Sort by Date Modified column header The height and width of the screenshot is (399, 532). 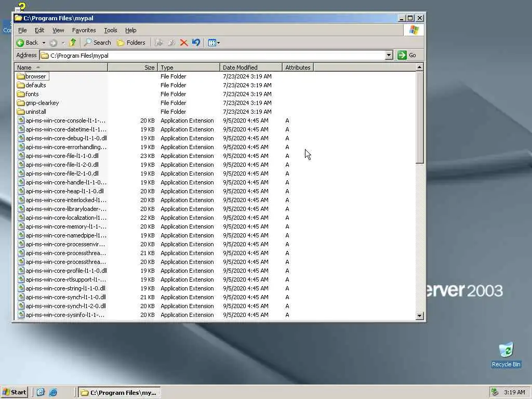click(251, 68)
